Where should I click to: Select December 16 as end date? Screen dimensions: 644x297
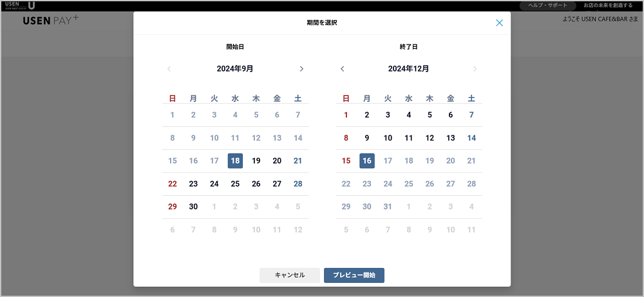(x=367, y=161)
